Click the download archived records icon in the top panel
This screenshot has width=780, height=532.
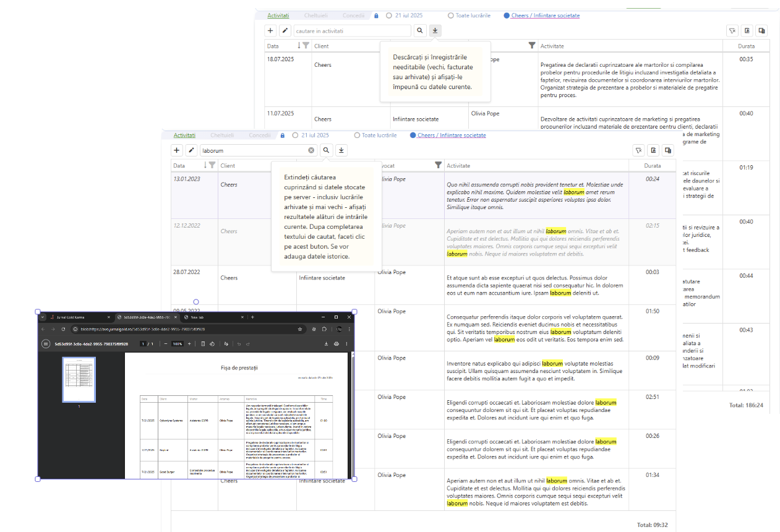(x=435, y=30)
